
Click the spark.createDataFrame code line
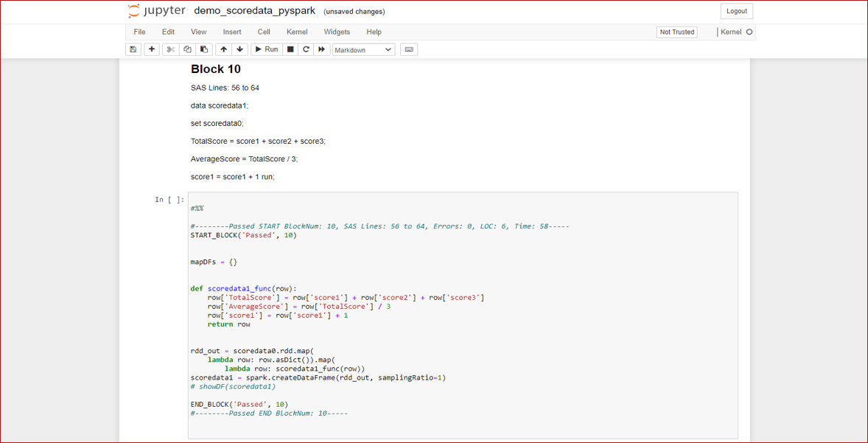tap(318, 377)
